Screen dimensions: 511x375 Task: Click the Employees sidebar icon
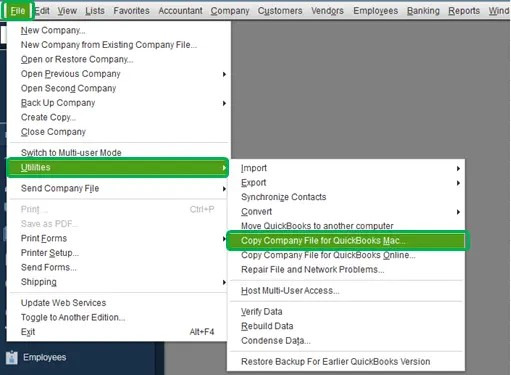coord(12,358)
